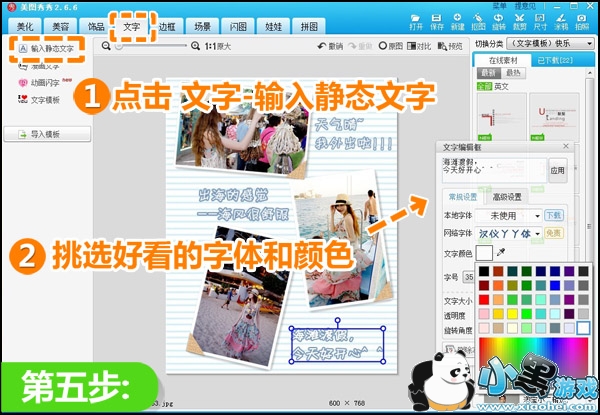Click the 应用 (Apply) button
600x415 pixels.
558,170
